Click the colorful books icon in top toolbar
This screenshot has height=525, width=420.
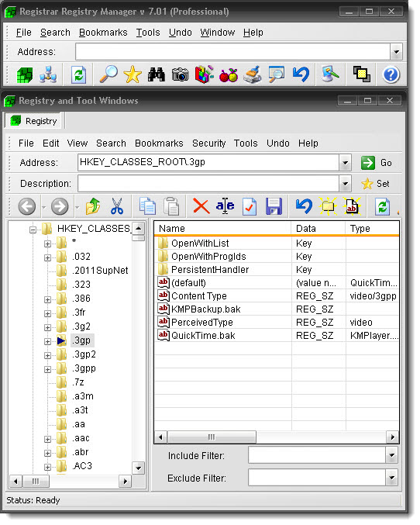pyautogui.click(x=204, y=74)
